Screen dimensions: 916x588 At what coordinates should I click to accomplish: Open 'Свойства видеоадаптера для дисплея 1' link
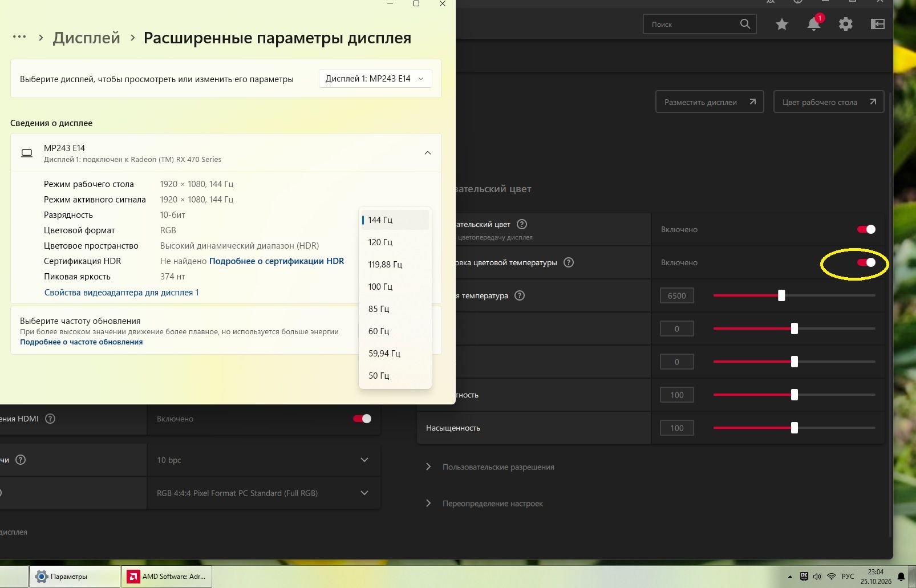tap(121, 293)
